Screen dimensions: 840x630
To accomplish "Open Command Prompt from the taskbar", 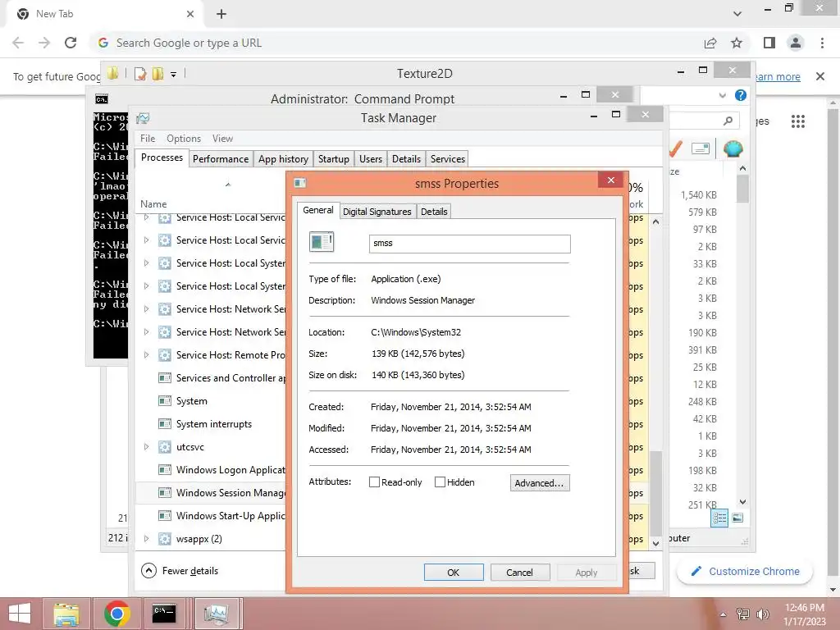I will coord(163,614).
